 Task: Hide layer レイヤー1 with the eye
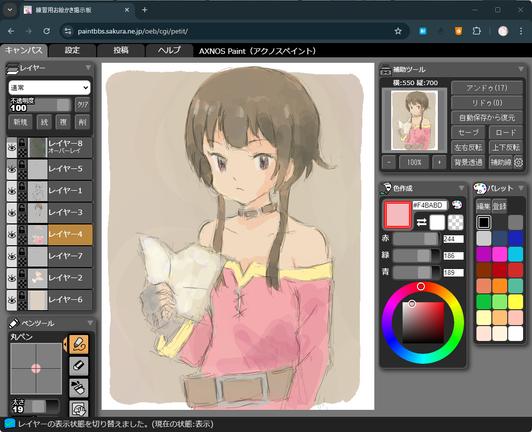(12, 191)
